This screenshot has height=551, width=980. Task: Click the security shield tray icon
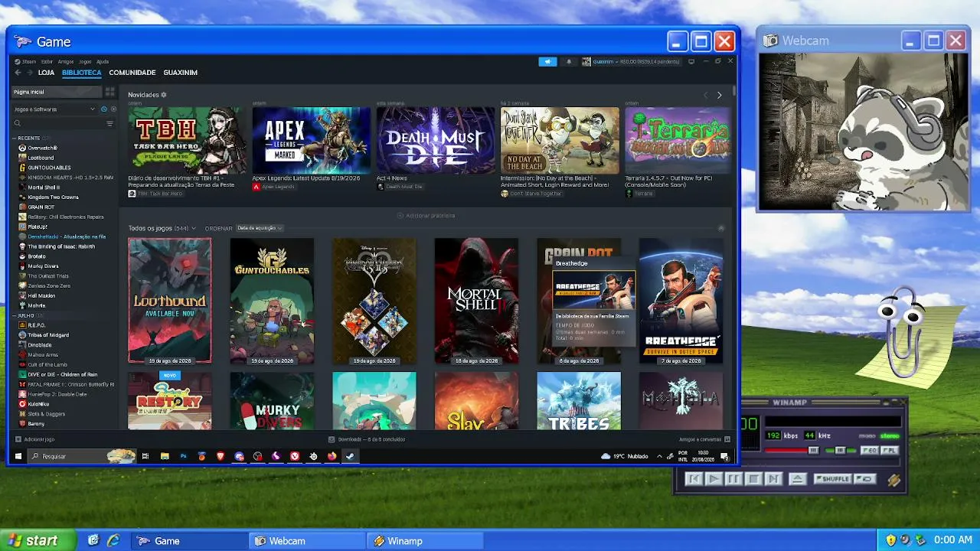(890, 540)
